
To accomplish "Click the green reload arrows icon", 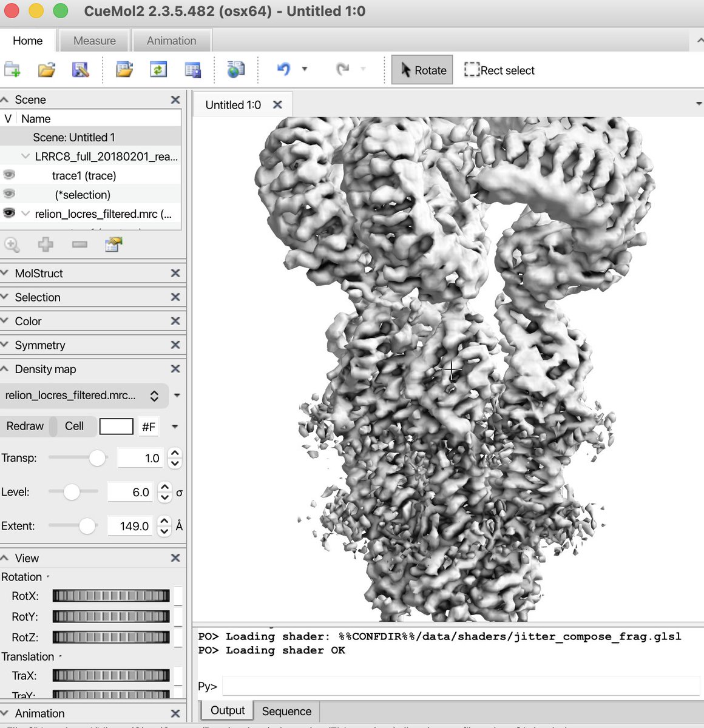I will (x=158, y=70).
